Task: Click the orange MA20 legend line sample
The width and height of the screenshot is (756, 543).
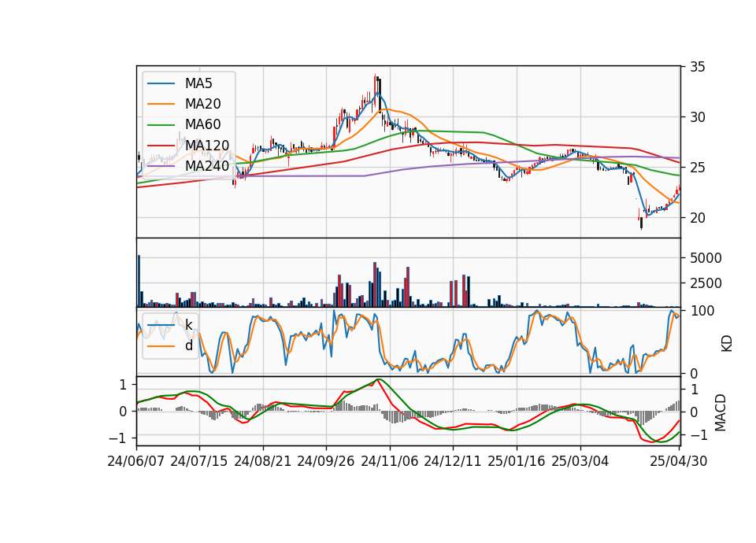Action: (161, 104)
